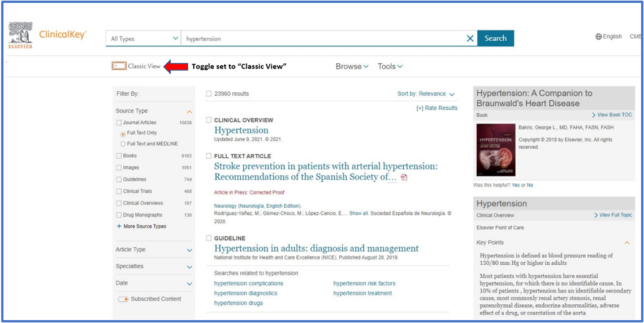
Task: Check the Journal Articles checkbox
Action: [x=119, y=123]
